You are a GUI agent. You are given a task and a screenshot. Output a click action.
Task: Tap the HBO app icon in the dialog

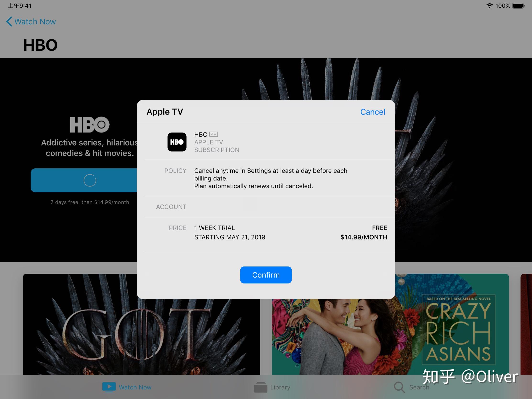177,142
